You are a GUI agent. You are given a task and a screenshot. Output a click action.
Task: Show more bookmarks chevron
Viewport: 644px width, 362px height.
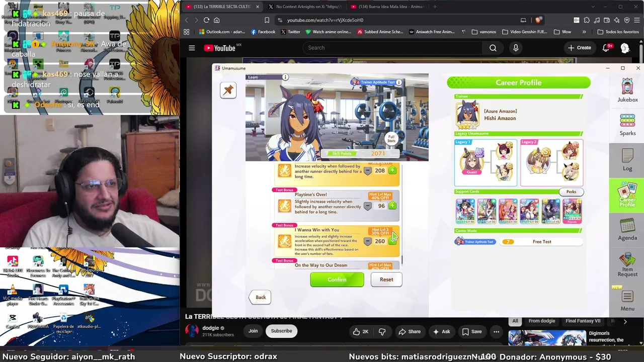pyautogui.click(x=584, y=32)
